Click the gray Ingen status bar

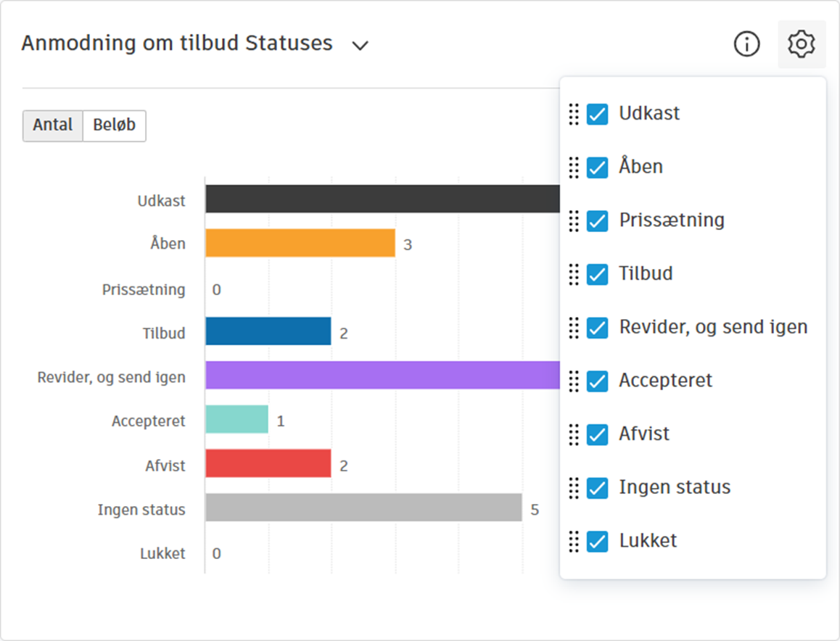(x=363, y=508)
